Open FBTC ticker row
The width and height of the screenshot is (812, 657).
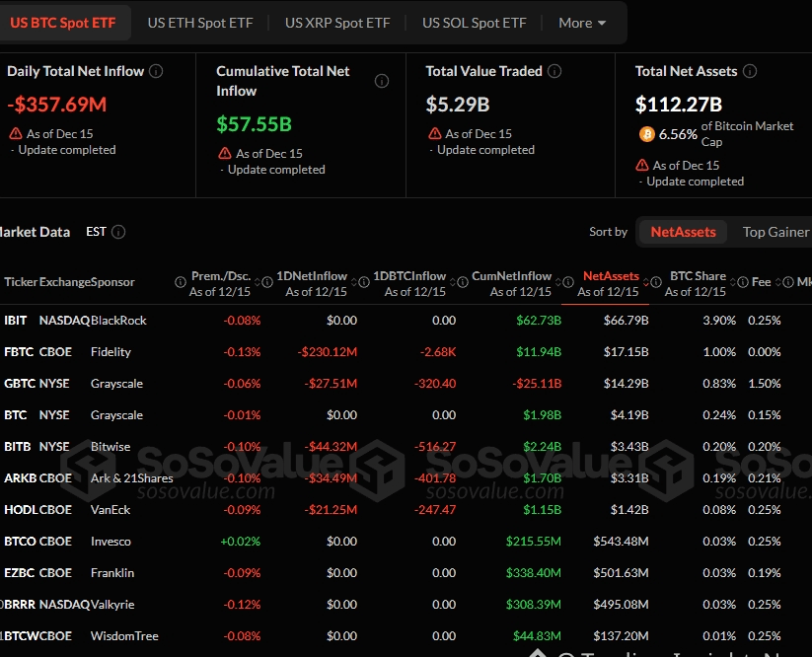click(19, 352)
